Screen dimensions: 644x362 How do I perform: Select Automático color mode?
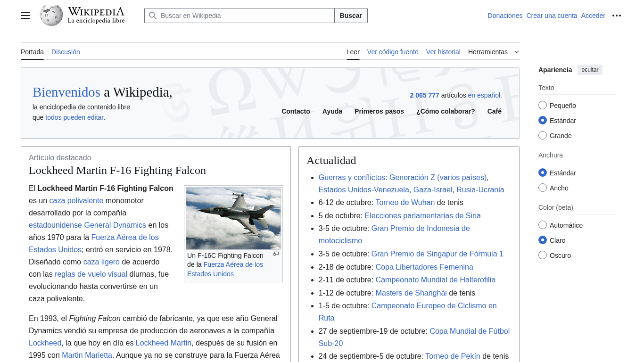coord(543,225)
